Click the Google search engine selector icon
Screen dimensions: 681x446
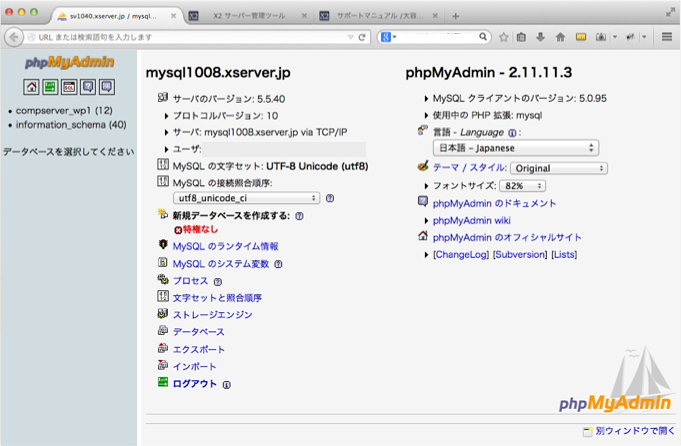[388, 37]
